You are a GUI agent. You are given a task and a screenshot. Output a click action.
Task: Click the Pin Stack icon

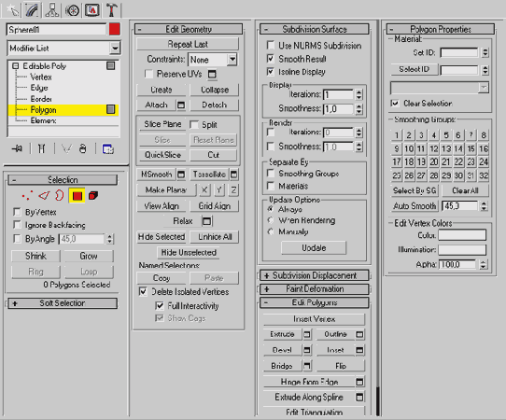[x=17, y=148]
